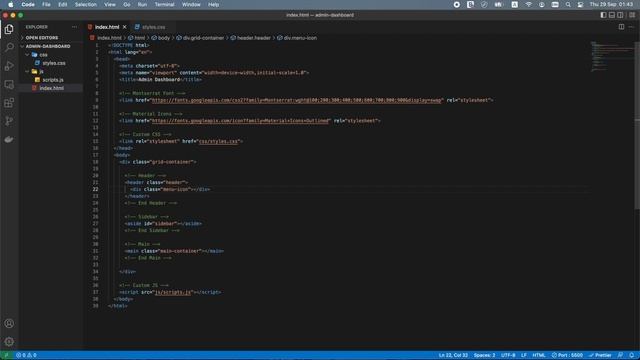
Task: Select index.html in the file tree
Action: coord(51,88)
